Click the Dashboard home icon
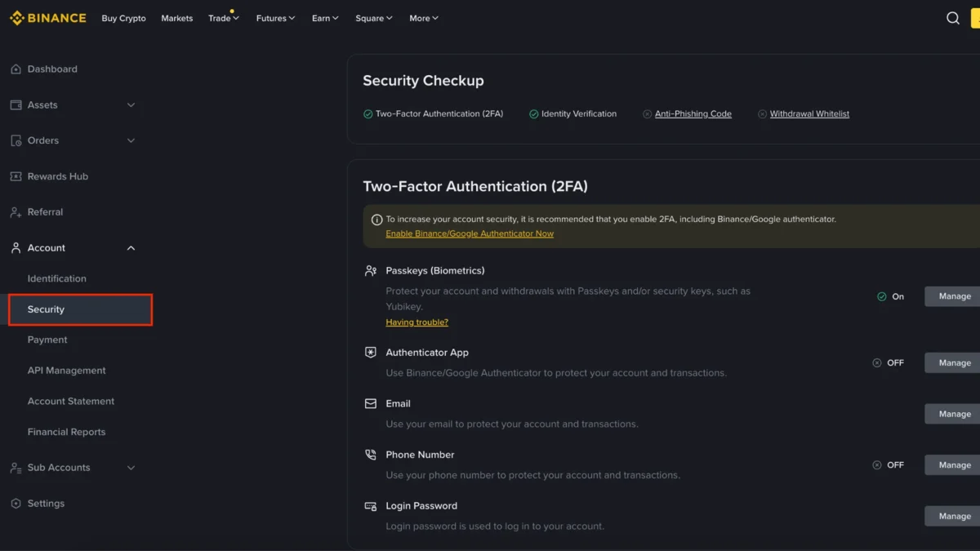Image resolution: width=980 pixels, height=551 pixels. (x=16, y=69)
